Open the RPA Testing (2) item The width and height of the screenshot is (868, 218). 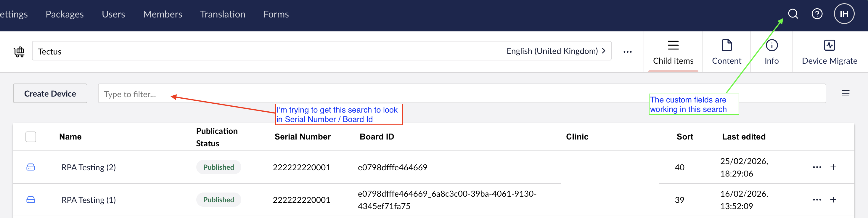coord(89,167)
